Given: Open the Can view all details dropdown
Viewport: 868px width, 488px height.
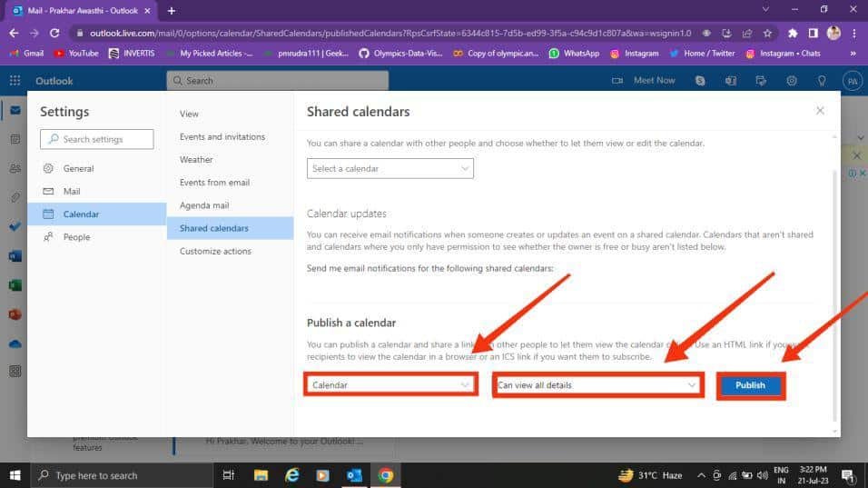Looking at the screenshot, I should [x=597, y=385].
